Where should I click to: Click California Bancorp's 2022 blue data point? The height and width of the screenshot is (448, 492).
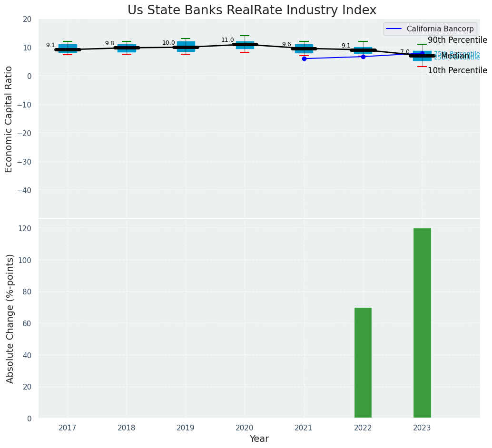[x=363, y=57]
